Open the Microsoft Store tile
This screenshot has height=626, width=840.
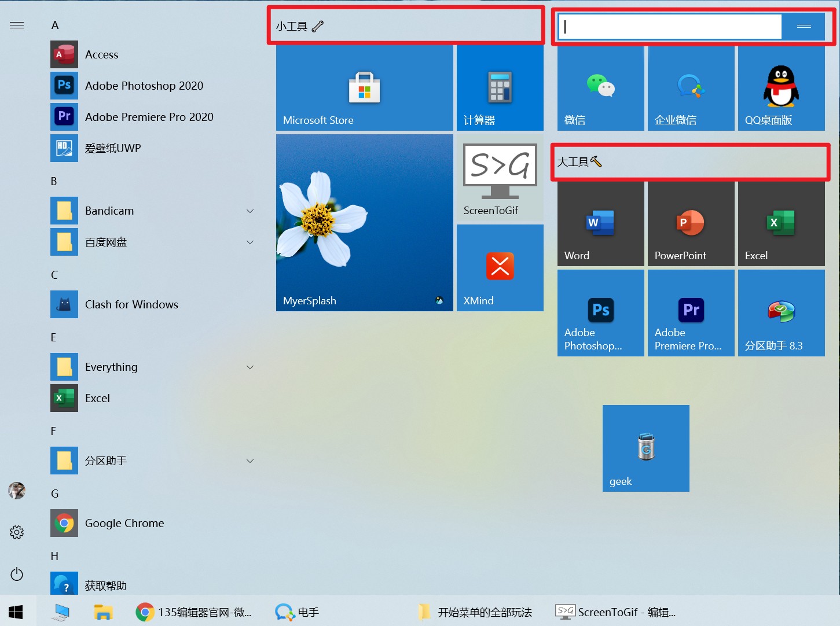coord(365,87)
